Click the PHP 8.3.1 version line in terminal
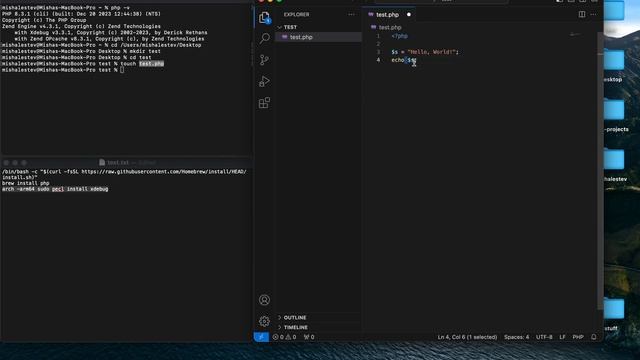This screenshot has height=360, width=640. click(x=81, y=14)
